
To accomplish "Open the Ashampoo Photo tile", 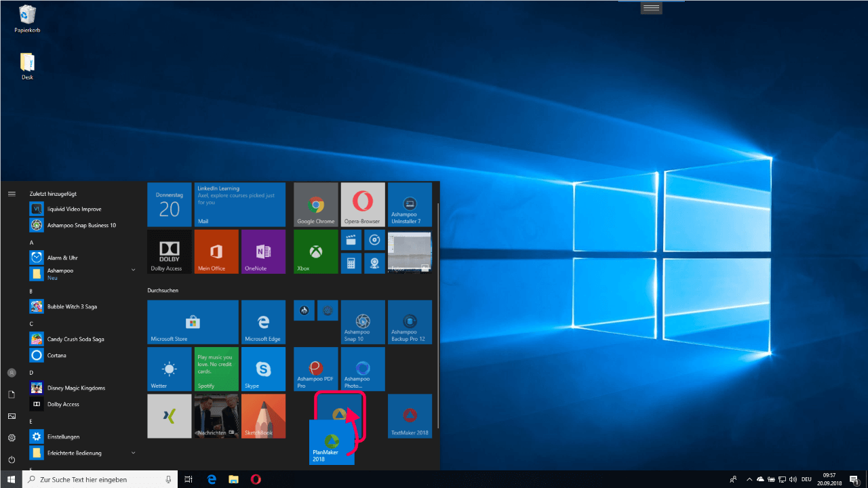I will pyautogui.click(x=363, y=369).
